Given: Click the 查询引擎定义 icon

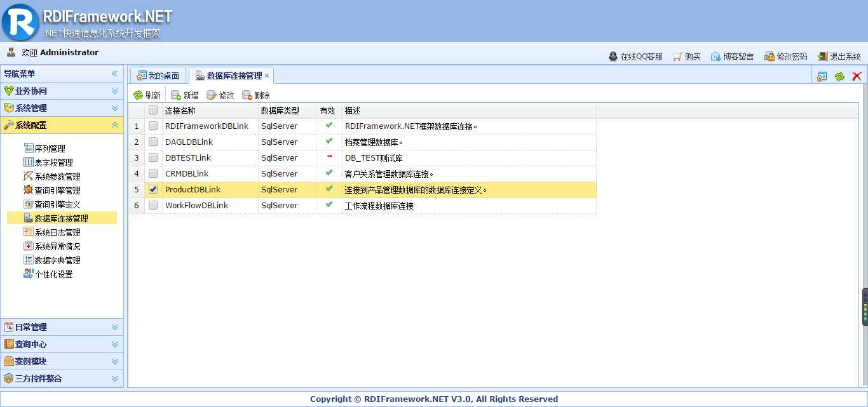Looking at the screenshot, I should click(29, 204).
